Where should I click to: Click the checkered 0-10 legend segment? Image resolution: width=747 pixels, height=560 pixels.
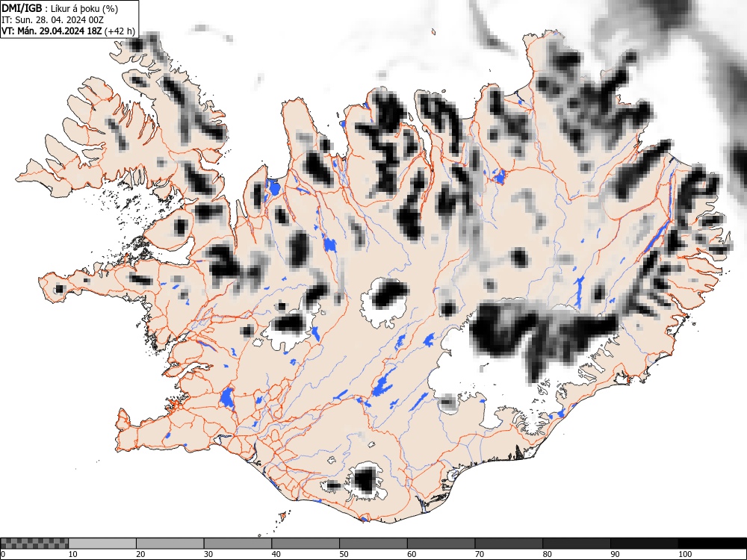tap(34, 544)
